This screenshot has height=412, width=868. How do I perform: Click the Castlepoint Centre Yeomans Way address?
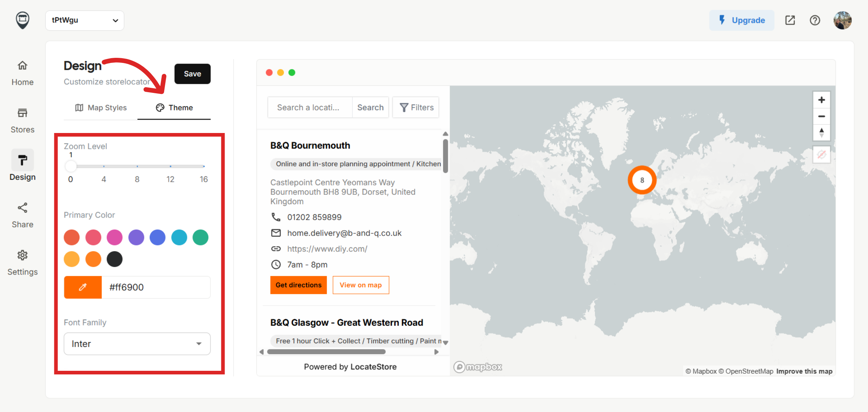pos(343,192)
